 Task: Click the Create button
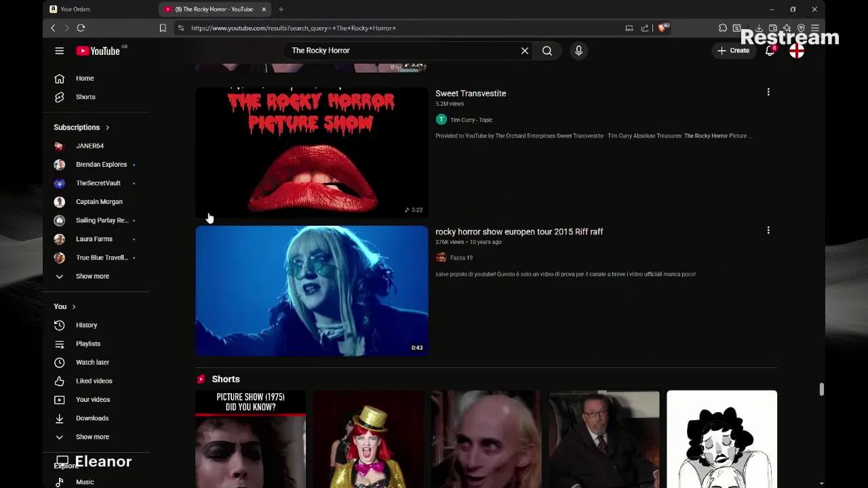pyautogui.click(x=733, y=51)
